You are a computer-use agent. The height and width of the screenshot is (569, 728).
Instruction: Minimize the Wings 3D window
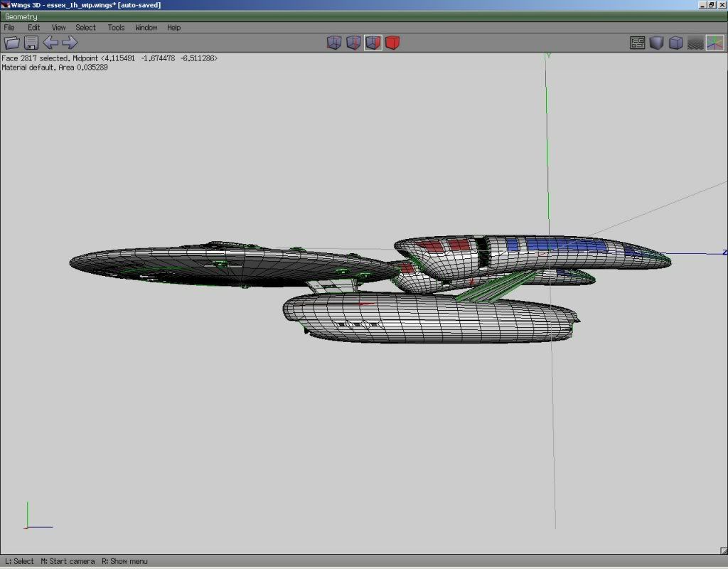point(702,5)
